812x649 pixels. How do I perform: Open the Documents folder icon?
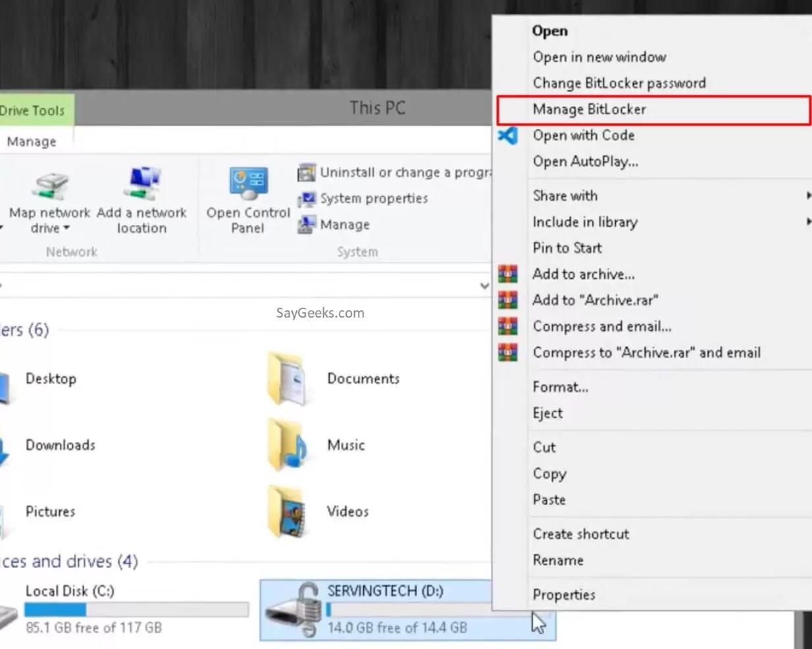pyautogui.click(x=287, y=379)
